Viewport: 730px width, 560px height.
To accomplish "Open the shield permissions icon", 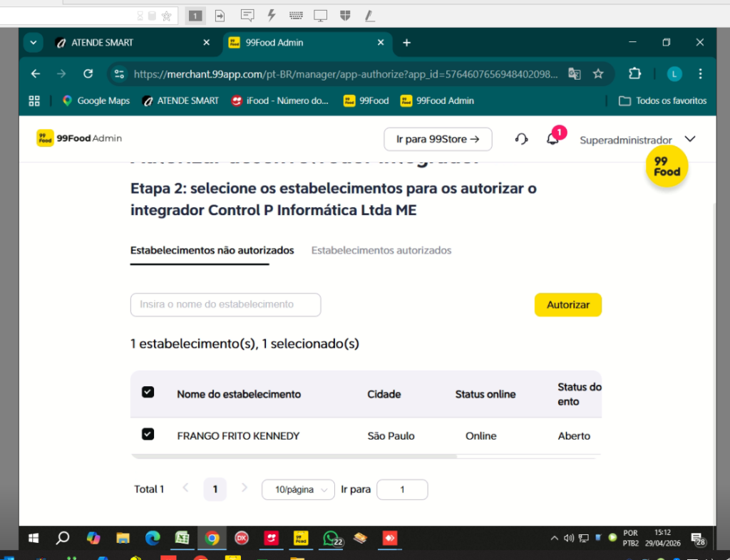I will [x=345, y=16].
